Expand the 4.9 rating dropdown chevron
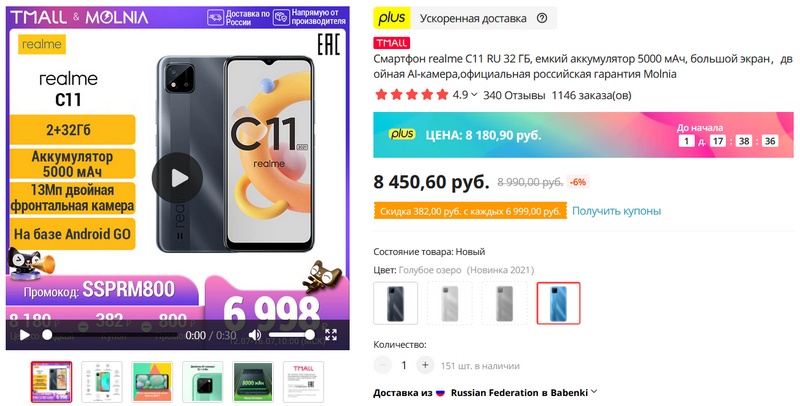The height and width of the screenshot is (406, 800). click(x=474, y=95)
